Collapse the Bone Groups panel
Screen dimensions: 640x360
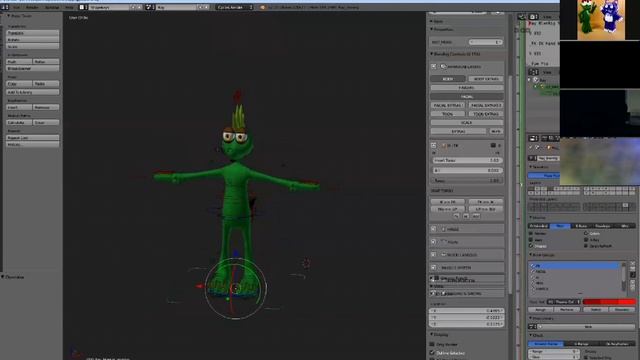[542, 255]
